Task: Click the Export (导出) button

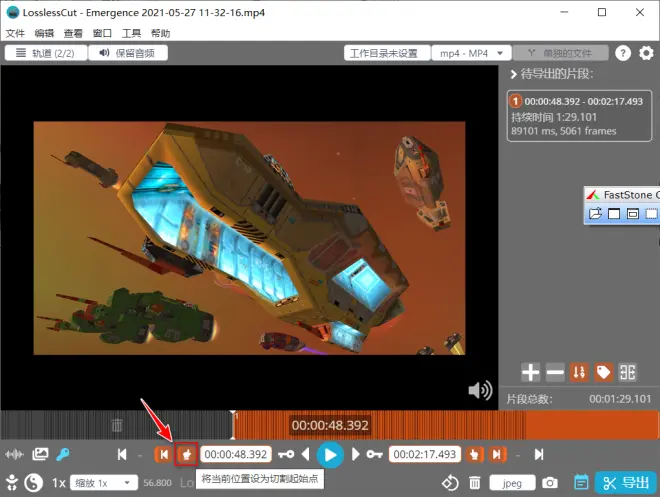Action: pos(626,483)
